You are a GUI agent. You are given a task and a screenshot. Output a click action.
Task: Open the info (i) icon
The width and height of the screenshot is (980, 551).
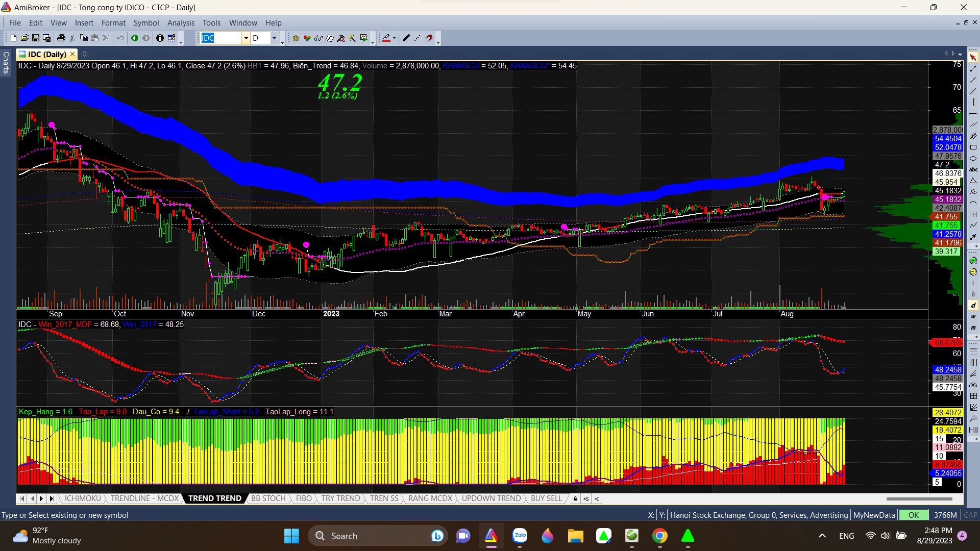coord(160,38)
